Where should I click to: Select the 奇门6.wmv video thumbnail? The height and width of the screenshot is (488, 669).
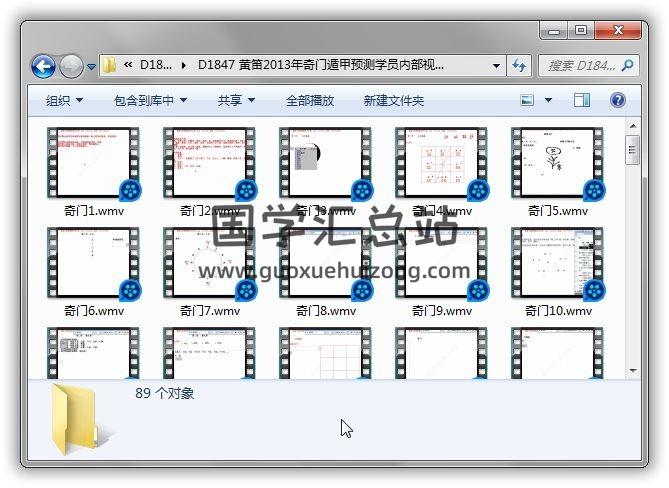93,263
